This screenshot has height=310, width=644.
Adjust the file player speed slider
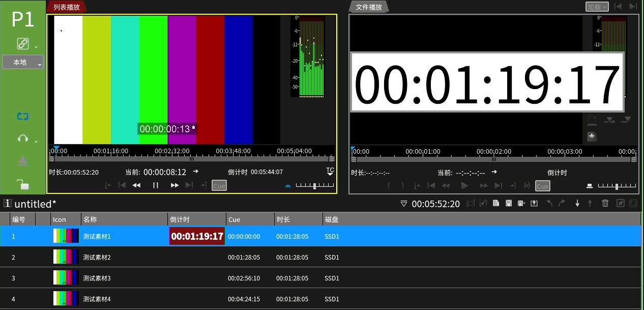click(x=617, y=186)
